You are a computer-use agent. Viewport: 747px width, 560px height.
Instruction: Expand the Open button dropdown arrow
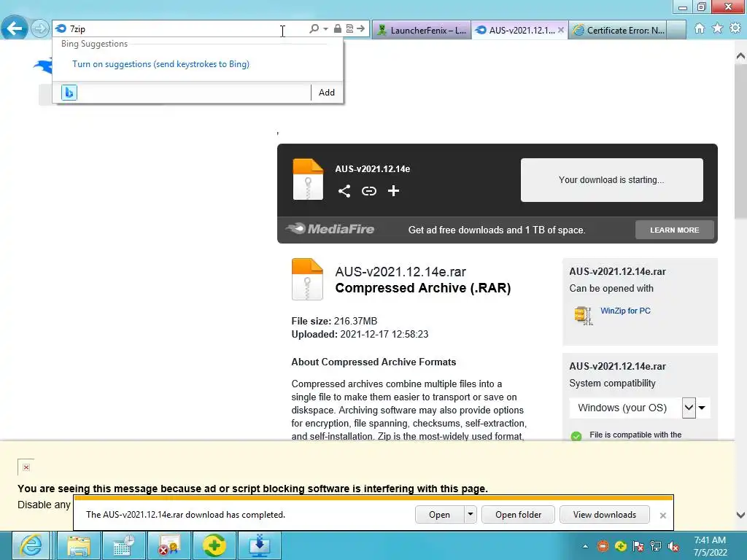tap(471, 514)
